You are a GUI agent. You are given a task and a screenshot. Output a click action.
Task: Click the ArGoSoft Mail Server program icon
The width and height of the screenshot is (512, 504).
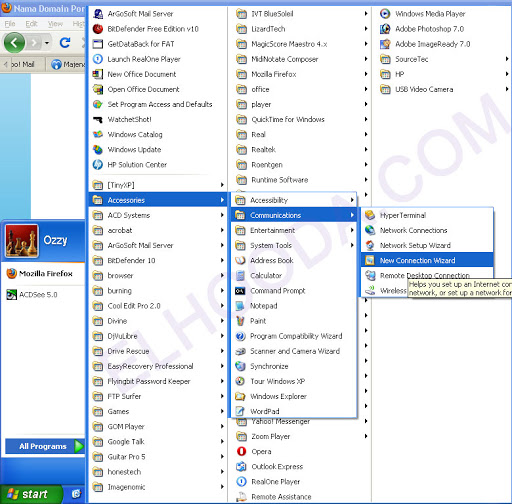[98, 14]
